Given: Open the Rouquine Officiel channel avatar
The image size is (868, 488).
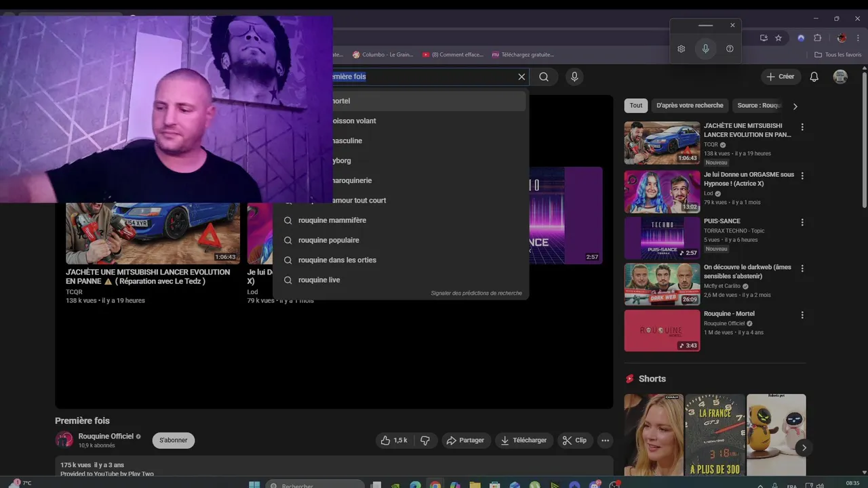Looking at the screenshot, I should point(64,440).
